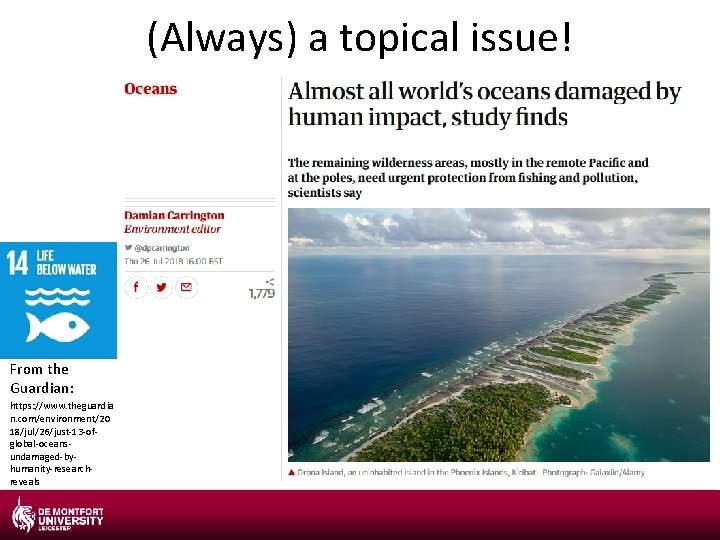The height and width of the screenshot is (540, 720).
Task: Click the Facebook share icon
Action: pos(136,287)
